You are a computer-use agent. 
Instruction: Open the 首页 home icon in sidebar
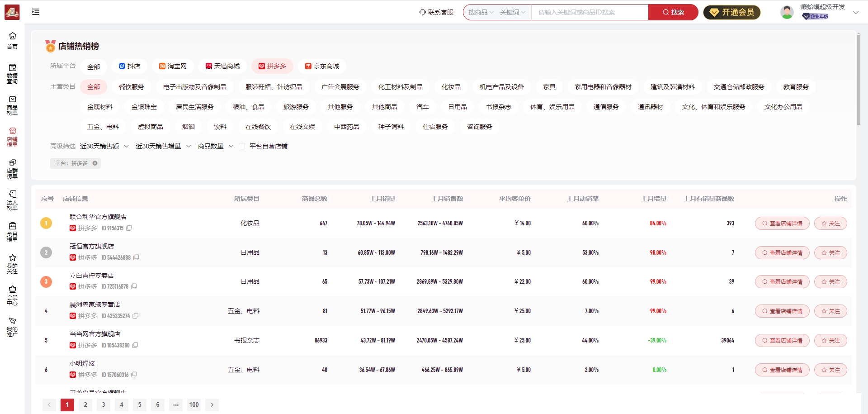pos(12,40)
